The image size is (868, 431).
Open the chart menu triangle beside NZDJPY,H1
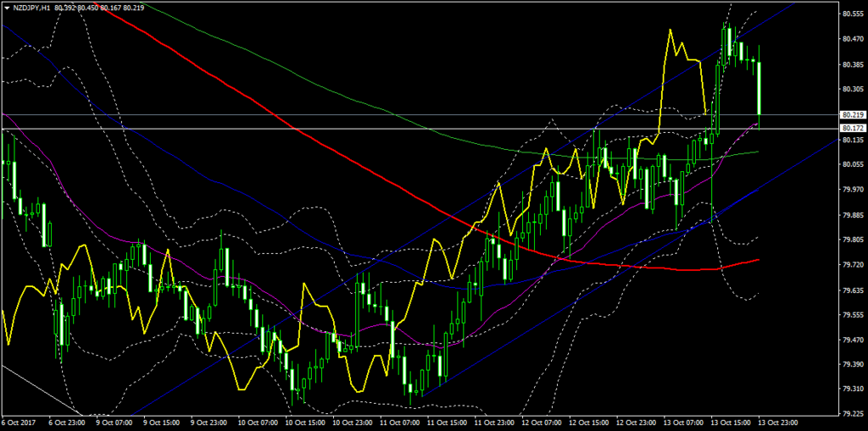(x=6, y=8)
